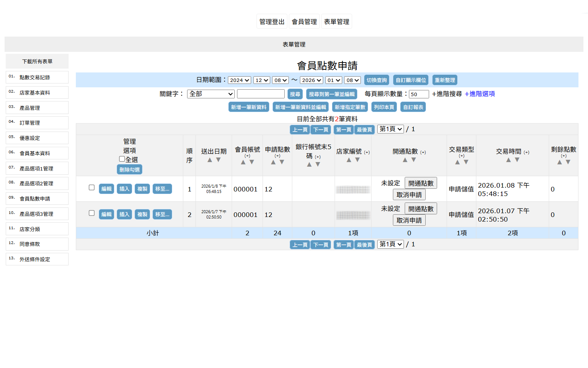This screenshot has height=368, width=588.
Task: Sort 送出日期 ascending with up arrow
Action: click(210, 160)
